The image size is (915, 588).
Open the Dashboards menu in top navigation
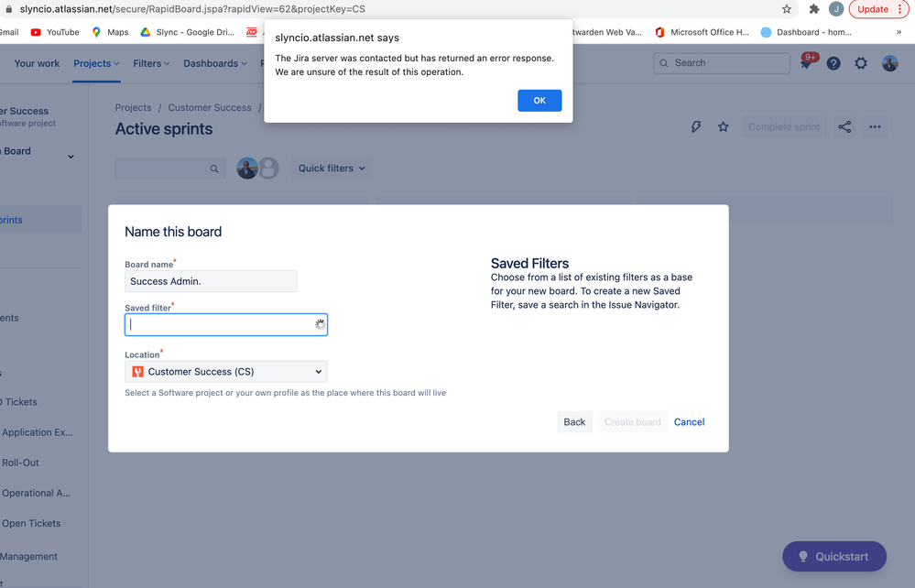pos(214,63)
